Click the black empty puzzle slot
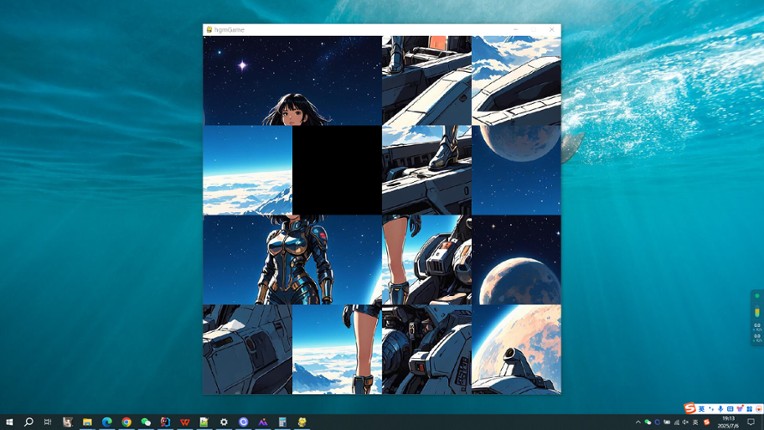The image size is (764, 430). point(337,170)
